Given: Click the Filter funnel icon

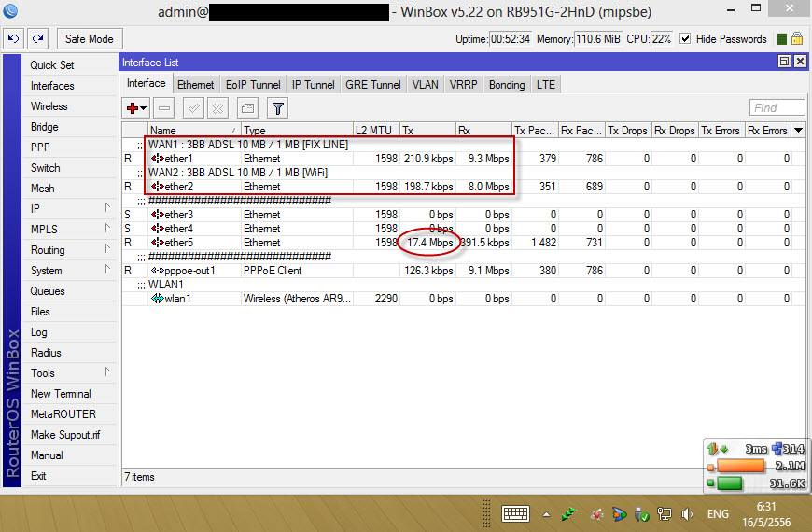Looking at the screenshot, I should click(x=277, y=108).
